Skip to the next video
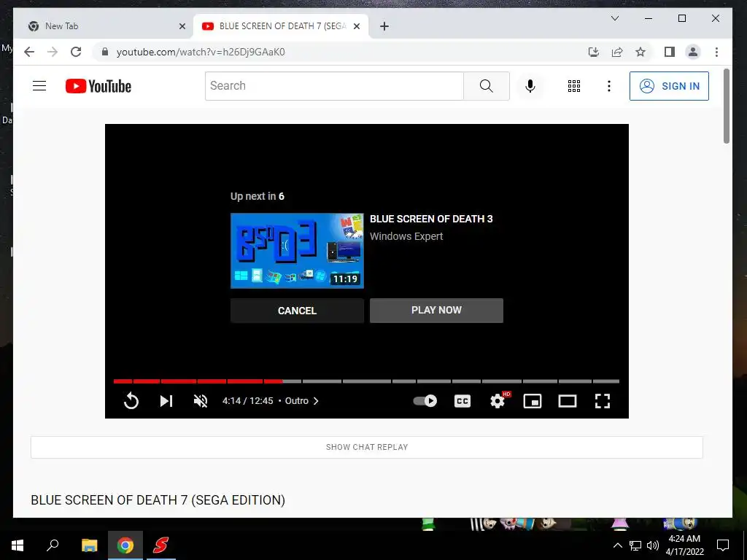 (166, 401)
